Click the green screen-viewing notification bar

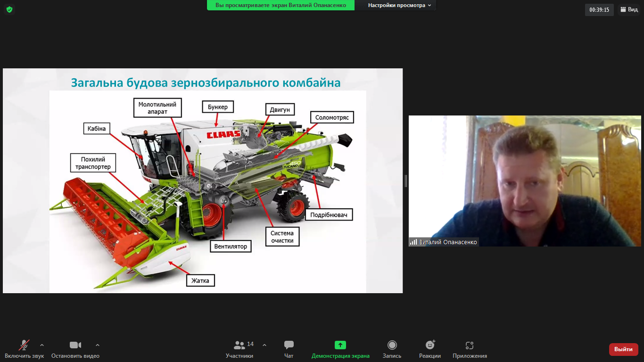(x=280, y=5)
